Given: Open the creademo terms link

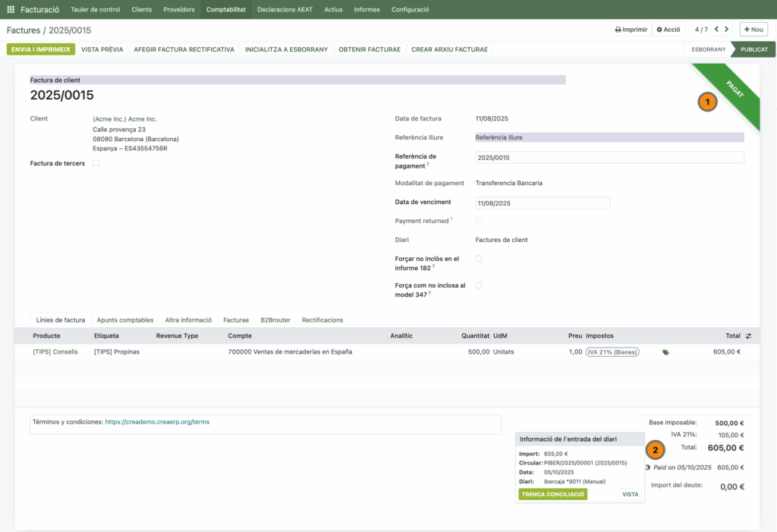Looking at the screenshot, I should pyautogui.click(x=157, y=422).
